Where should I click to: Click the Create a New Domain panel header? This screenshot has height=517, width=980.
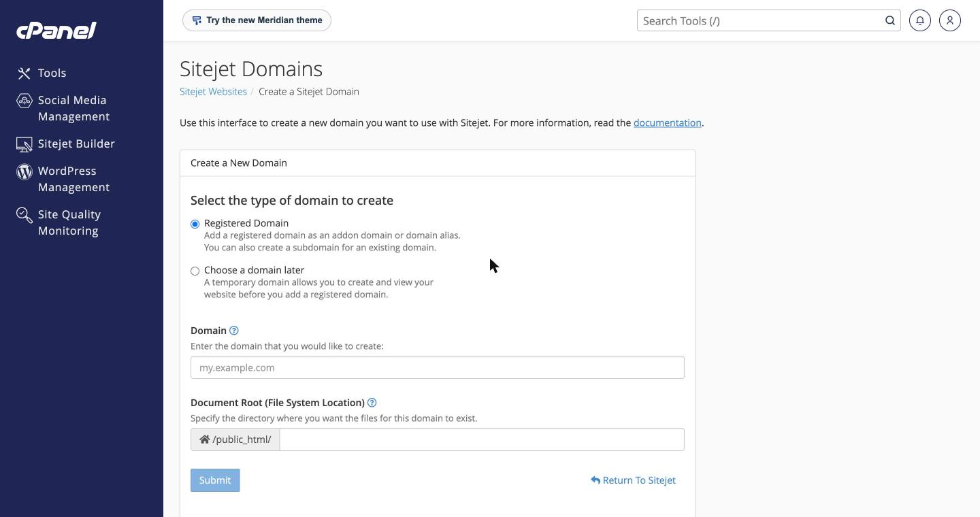[438, 163]
